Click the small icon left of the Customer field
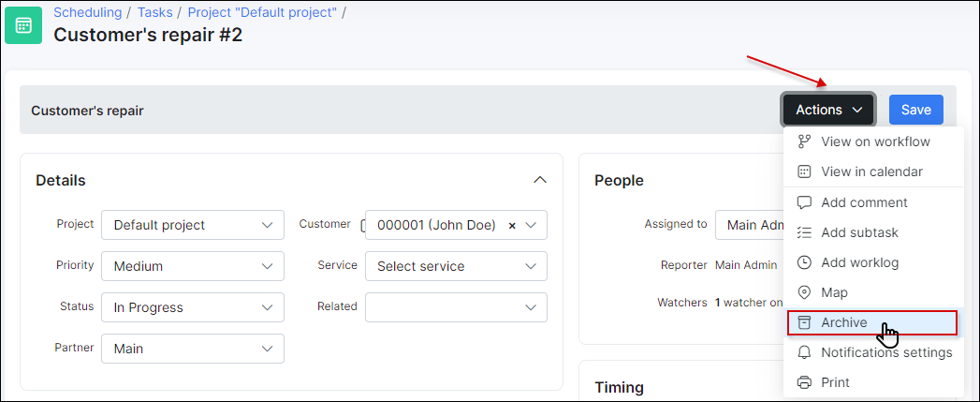Screen dimensions: 980x402 coord(362,226)
